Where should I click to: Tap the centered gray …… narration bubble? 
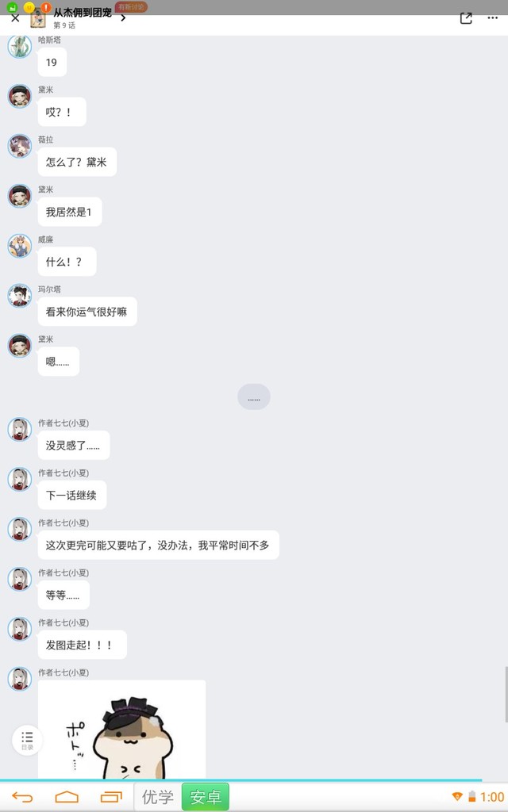click(254, 397)
